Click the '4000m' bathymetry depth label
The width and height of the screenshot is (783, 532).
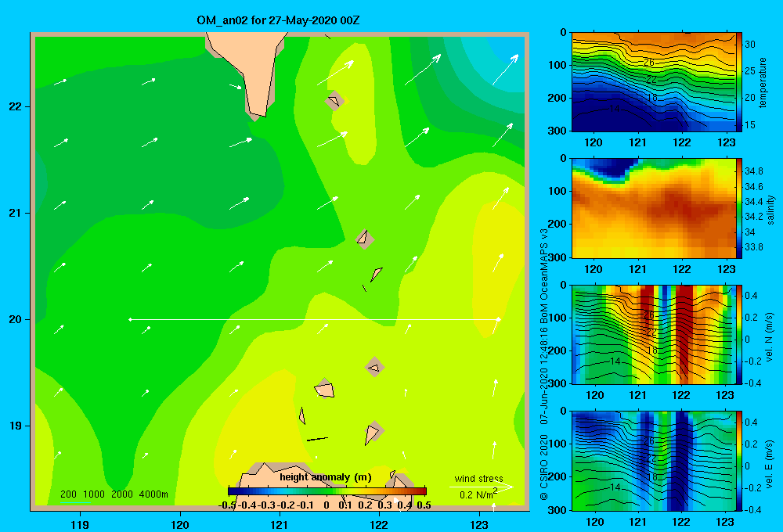[x=153, y=494]
